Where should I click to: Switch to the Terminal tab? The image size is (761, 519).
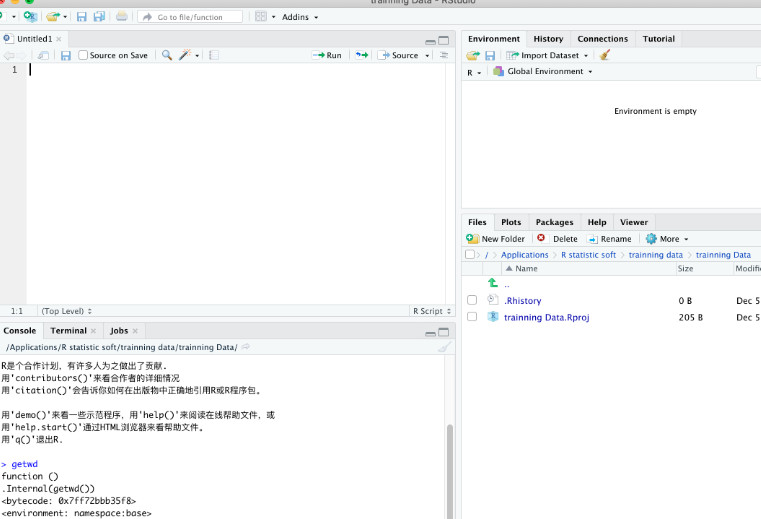72,331
